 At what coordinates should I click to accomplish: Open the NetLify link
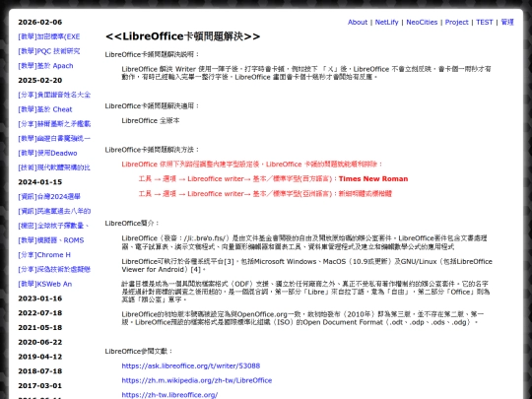386,22
